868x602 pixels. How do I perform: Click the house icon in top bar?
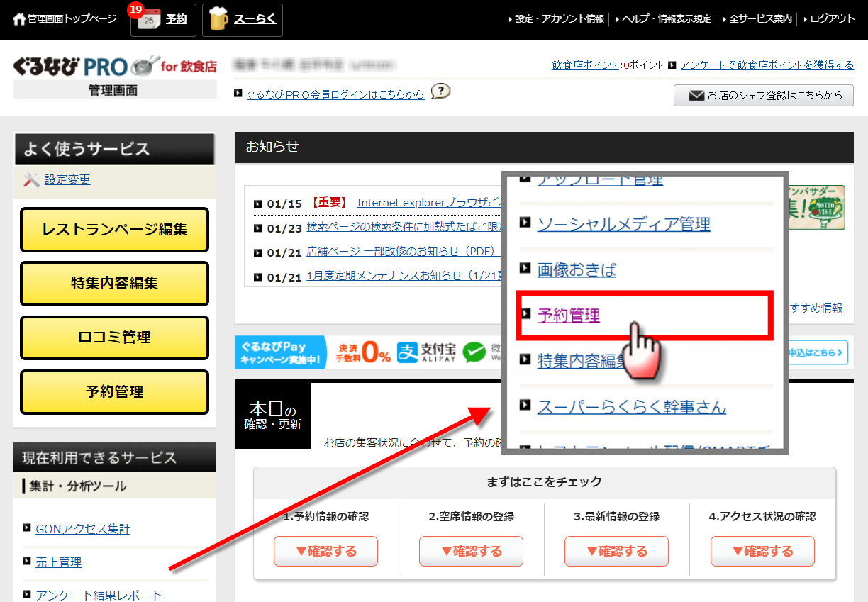coord(19,19)
